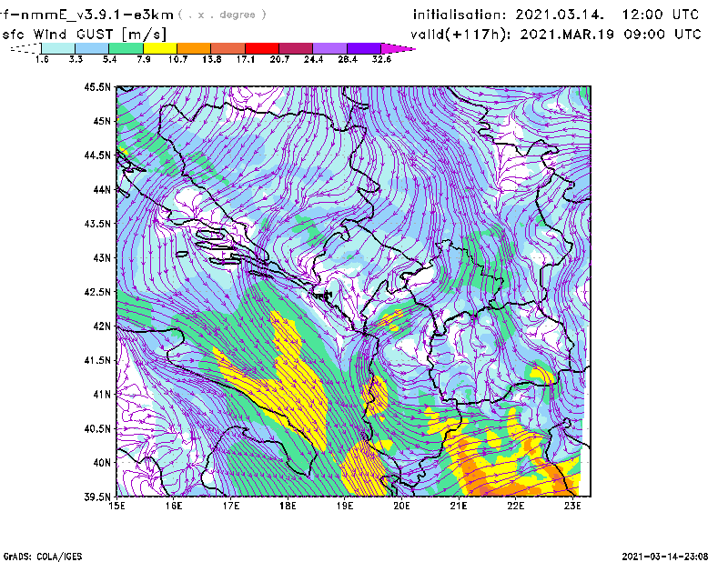Screen dimensions: 728x562
Task: Click the light cyan 1.6–3.3 legend swatch
Action: (x=58, y=48)
